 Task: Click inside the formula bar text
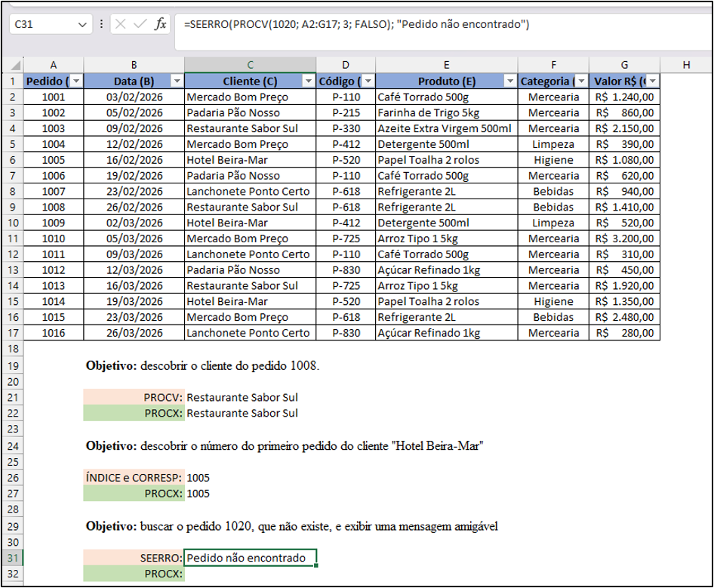coord(356,24)
